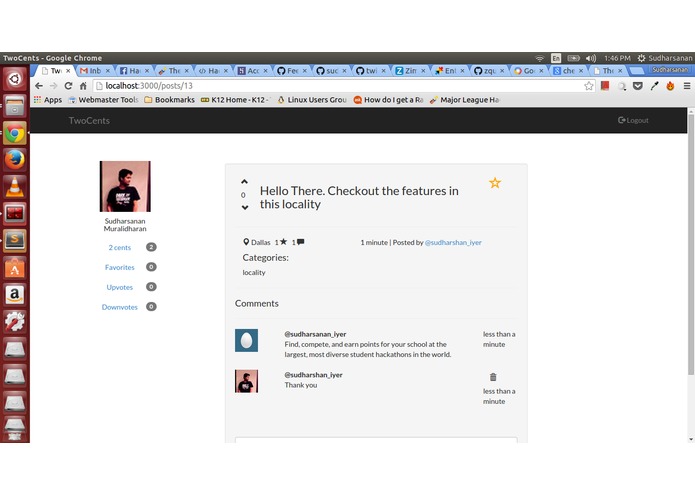Viewport: 695px width, 494px height.
Task: Open the Upvotes sidebar link
Action: 120,287
